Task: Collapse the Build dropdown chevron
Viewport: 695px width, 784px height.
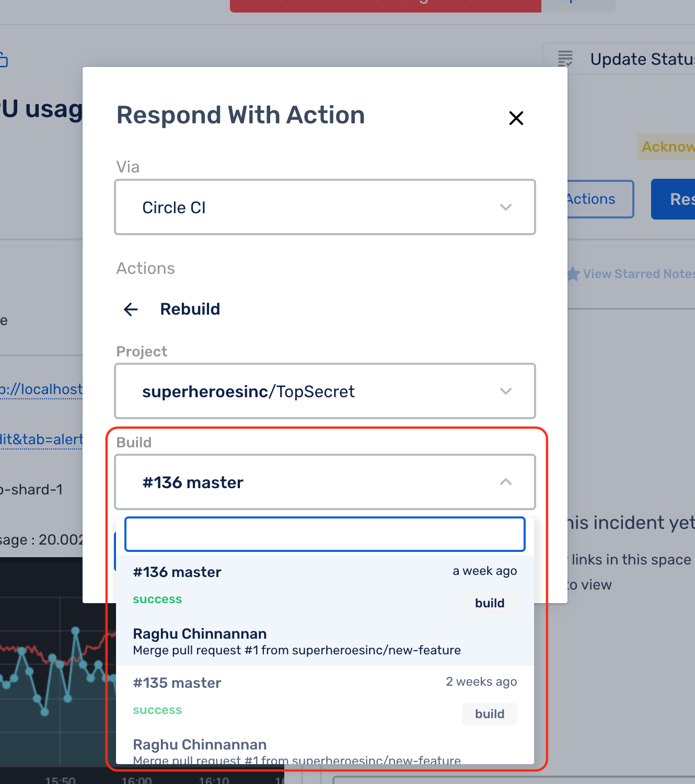Action: click(505, 482)
